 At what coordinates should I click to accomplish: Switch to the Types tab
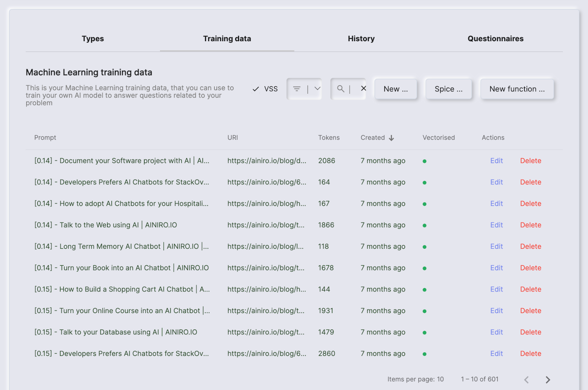click(93, 38)
